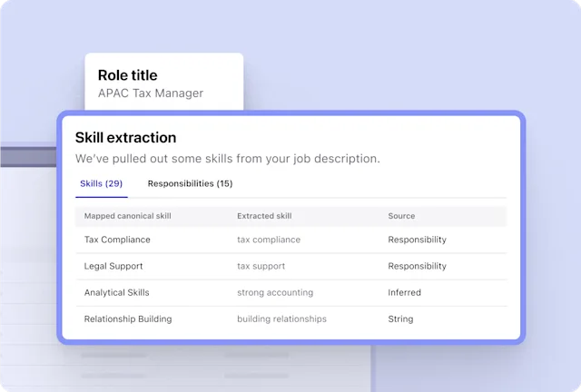Click the 'building relationships' extracted skill
The height and width of the screenshot is (392, 581).
pyautogui.click(x=282, y=319)
